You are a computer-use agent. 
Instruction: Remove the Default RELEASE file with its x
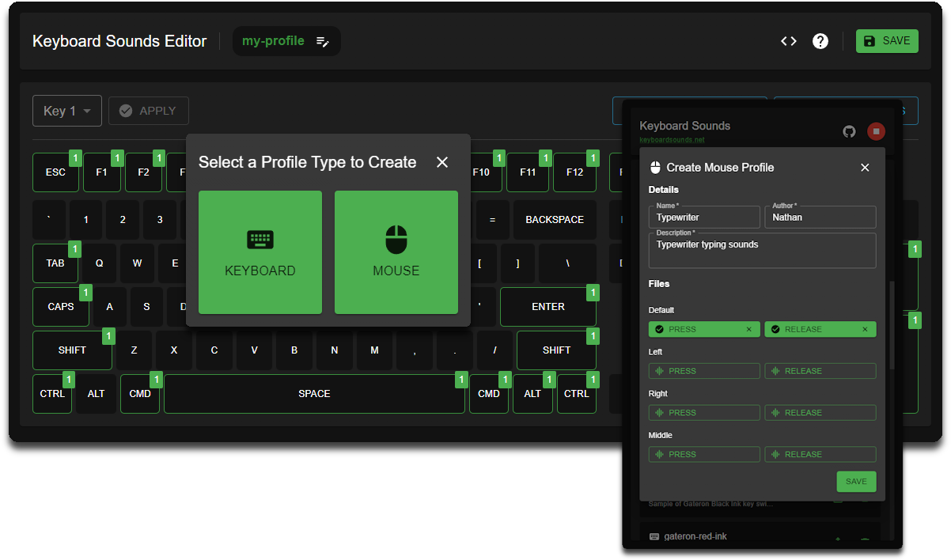coord(865,330)
